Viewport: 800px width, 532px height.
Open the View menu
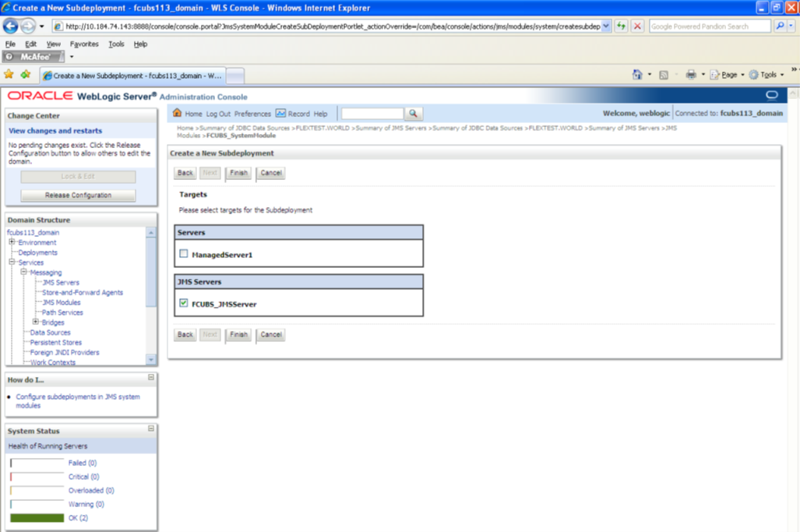coord(53,44)
